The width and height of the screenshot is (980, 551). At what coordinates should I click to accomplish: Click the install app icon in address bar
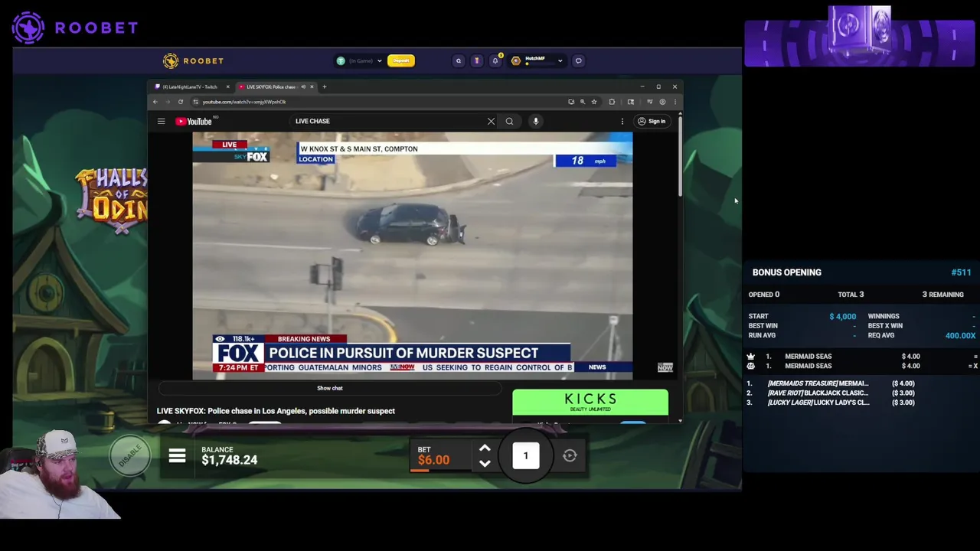pyautogui.click(x=571, y=102)
